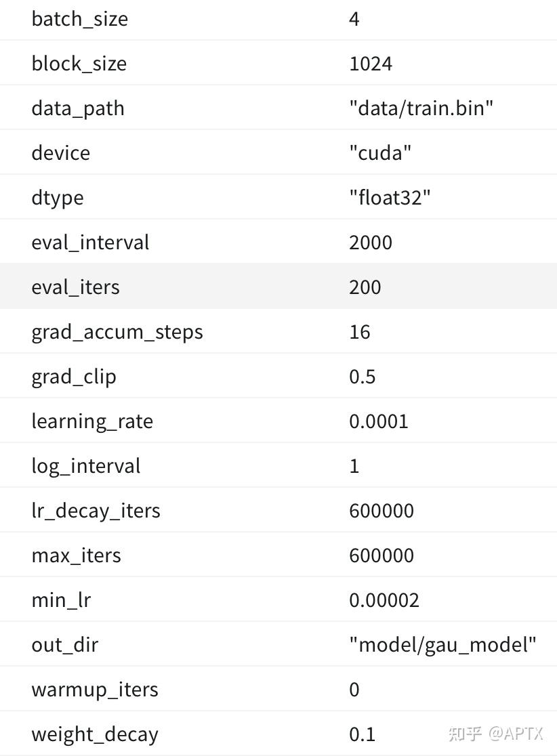Click the dtype value "float32"

pos(390,198)
